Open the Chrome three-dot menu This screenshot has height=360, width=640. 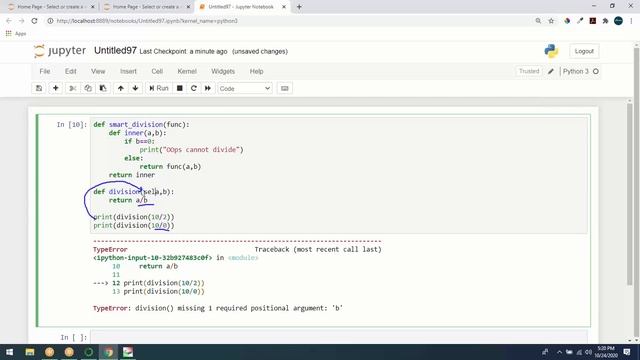631,21
